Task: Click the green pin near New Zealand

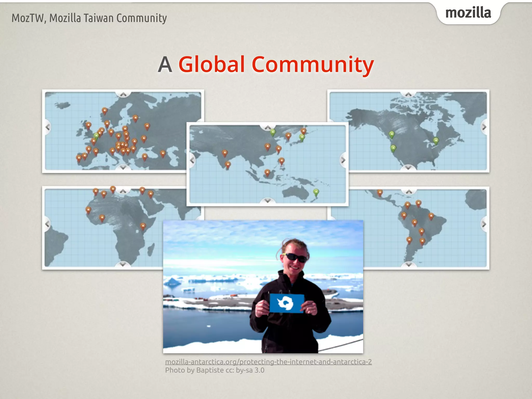Action: tap(316, 192)
